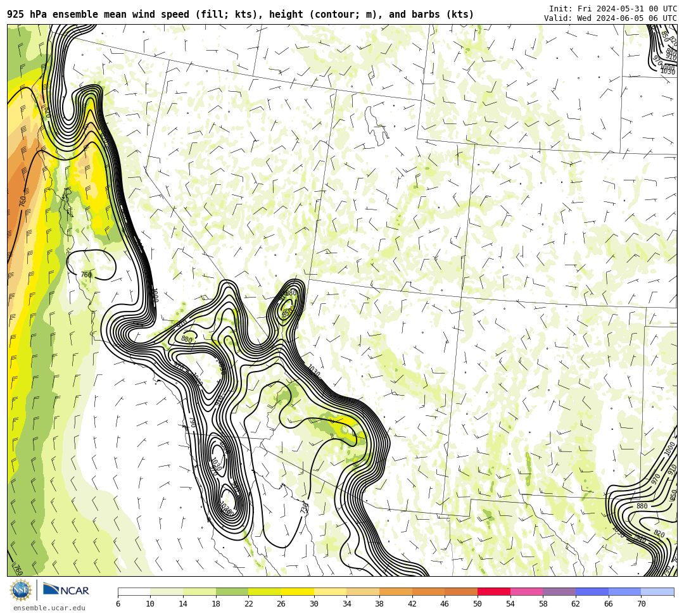Pick the orange 38–42 kts color swatch
The height and width of the screenshot is (616, 684).
point(396,591)
